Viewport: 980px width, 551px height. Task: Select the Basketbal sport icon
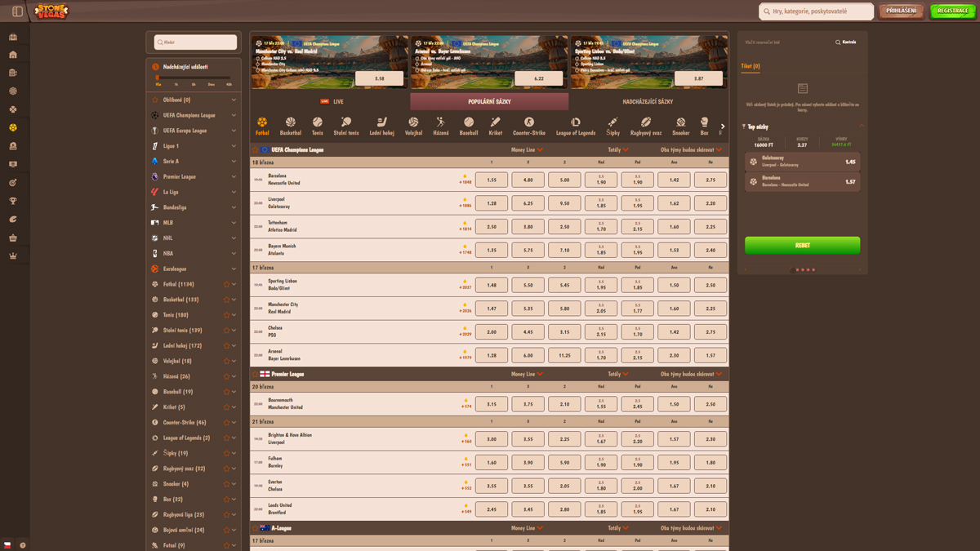(x=290, y=126)
